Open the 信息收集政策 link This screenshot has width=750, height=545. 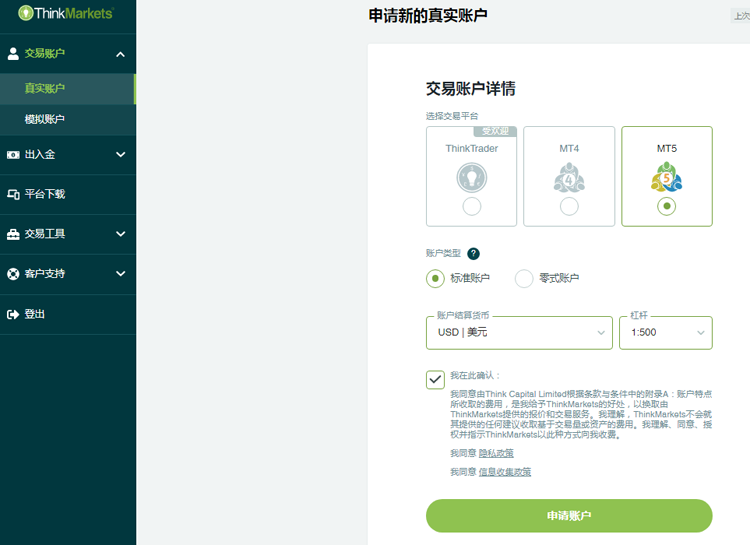(x=505, y=472)
